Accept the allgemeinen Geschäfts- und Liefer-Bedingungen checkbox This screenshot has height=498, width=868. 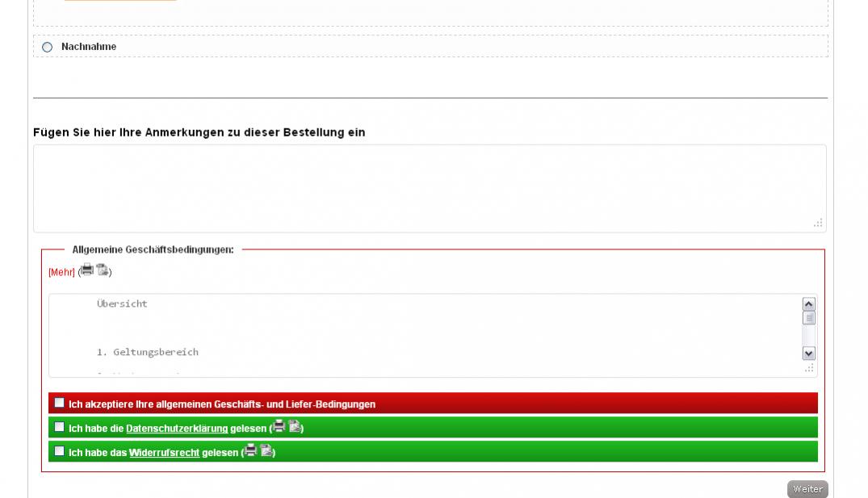[x=59, y=403]
